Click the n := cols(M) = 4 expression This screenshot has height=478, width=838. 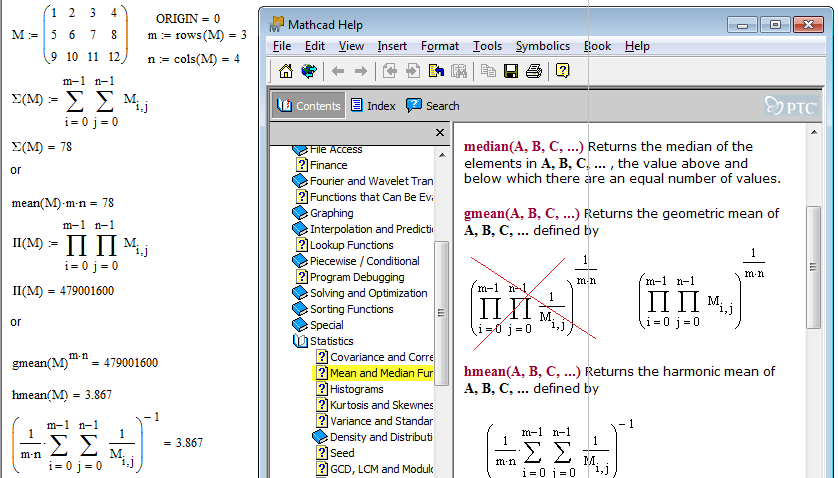(193, 59)
